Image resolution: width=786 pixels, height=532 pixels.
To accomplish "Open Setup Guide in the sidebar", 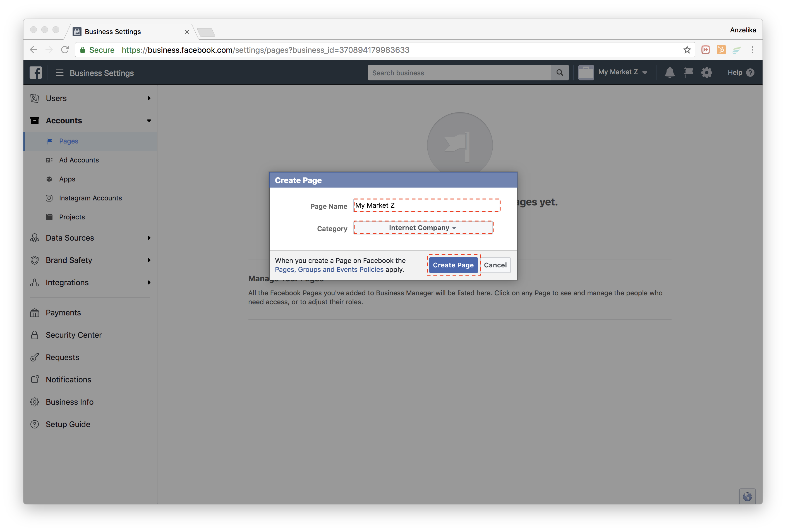I will coord(90,424).
